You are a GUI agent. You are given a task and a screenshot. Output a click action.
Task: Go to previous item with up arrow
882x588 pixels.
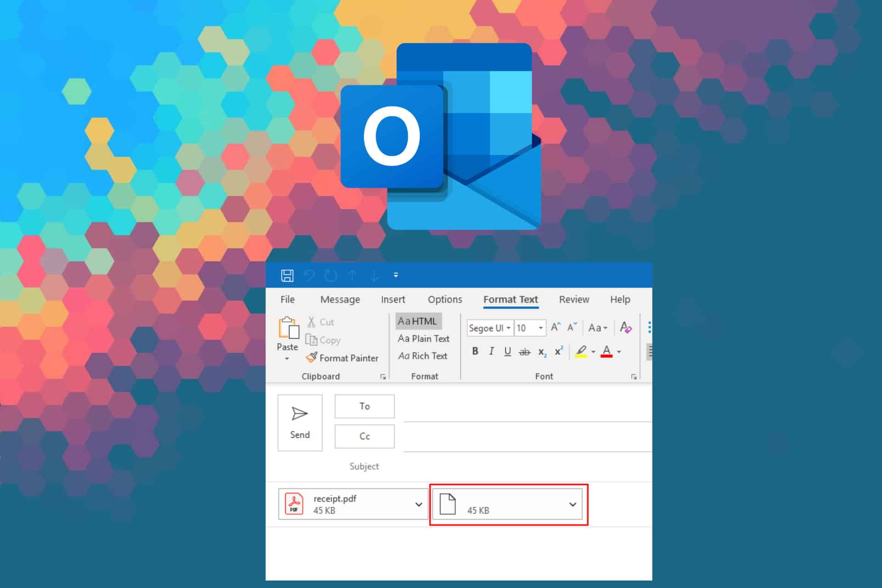tap(352, 275)
